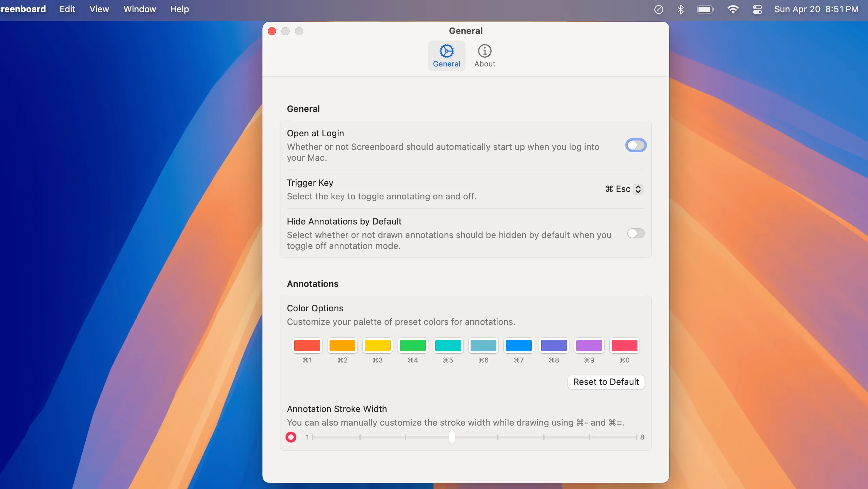
Task: Choose the yellow ⌘3 color swatch
Action: point(378,346)
